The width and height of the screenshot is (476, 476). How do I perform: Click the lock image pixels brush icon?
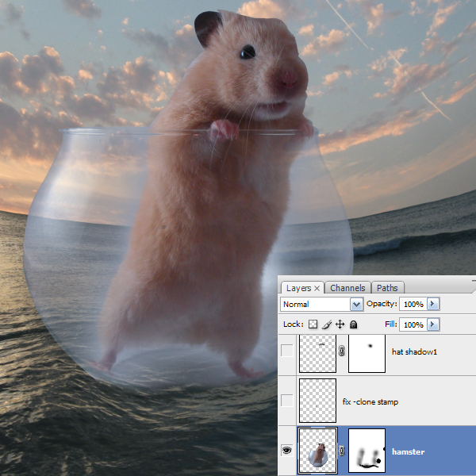pyautogui.click(x=326, y=324)
